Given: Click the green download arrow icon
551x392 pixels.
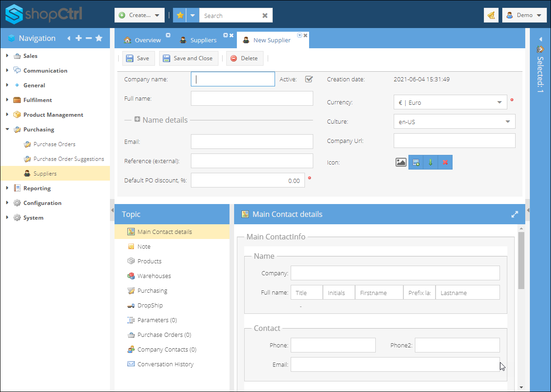Looking at the screenshot, I should 430,162.
